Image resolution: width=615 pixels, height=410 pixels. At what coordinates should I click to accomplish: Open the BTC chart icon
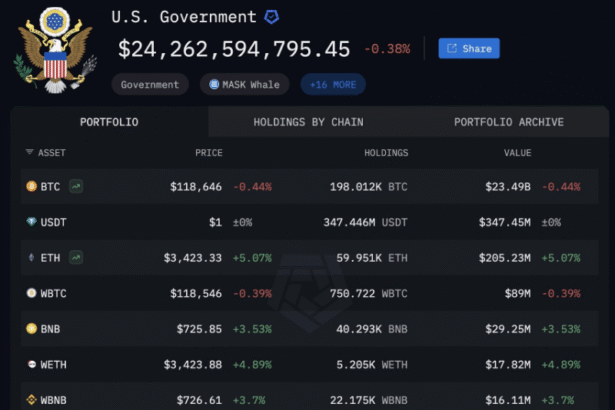pyautogui.click(x=76, y=186)
